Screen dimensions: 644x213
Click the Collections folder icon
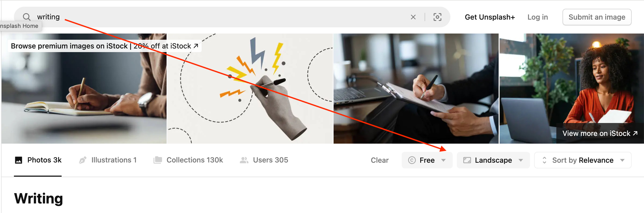click(x=158, y=160)
